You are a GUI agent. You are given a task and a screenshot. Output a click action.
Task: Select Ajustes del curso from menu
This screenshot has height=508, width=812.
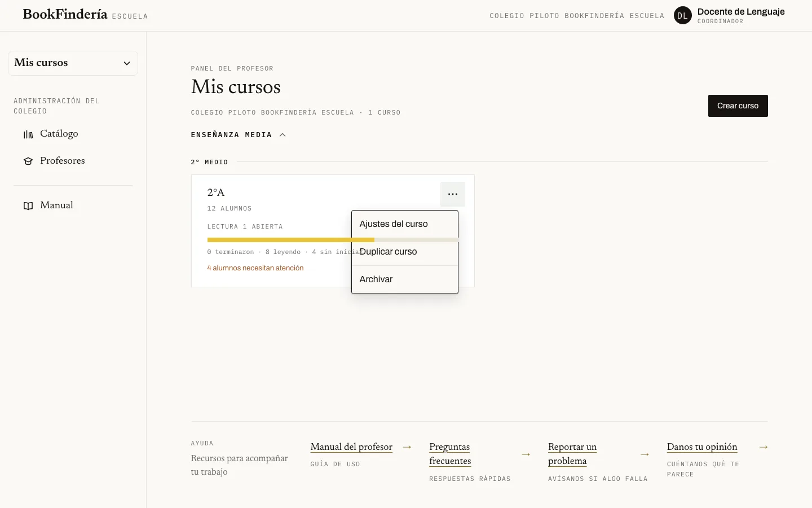(x=405, y=224)
